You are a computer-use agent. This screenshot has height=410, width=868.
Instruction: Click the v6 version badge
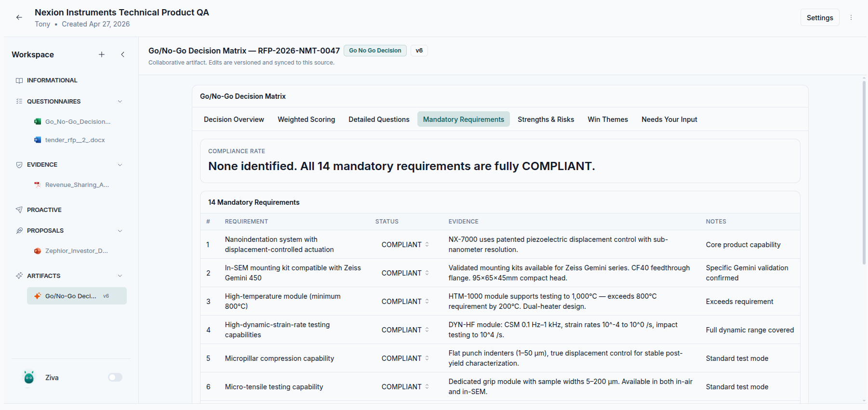click(x=419, y=51)
